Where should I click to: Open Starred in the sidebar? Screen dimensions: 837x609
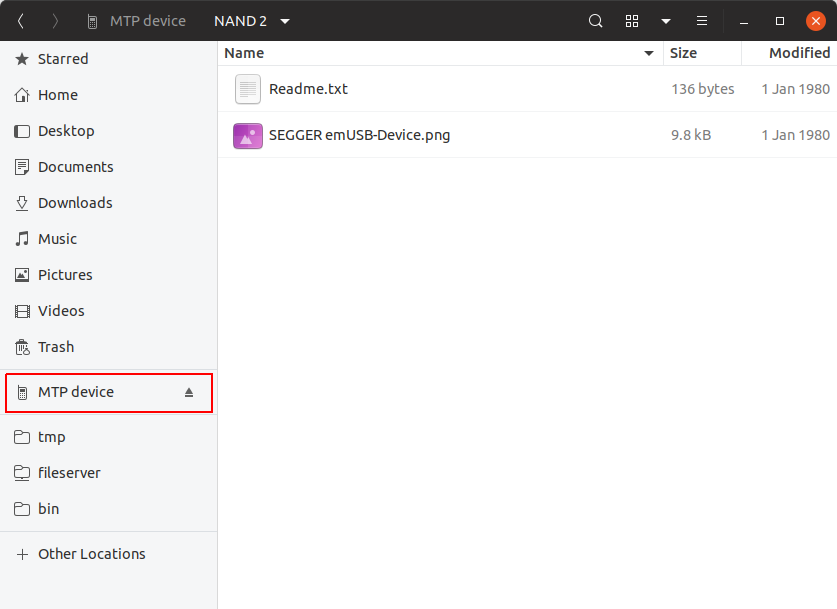63,59
